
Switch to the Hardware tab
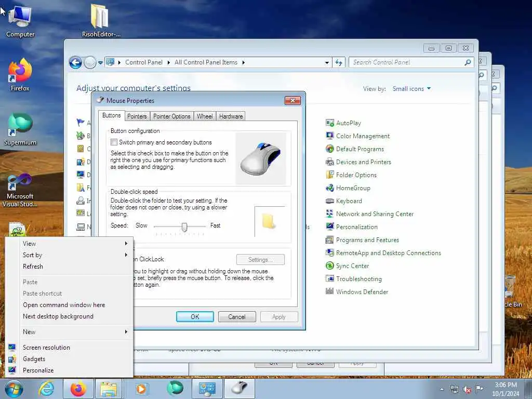point(231,116)
